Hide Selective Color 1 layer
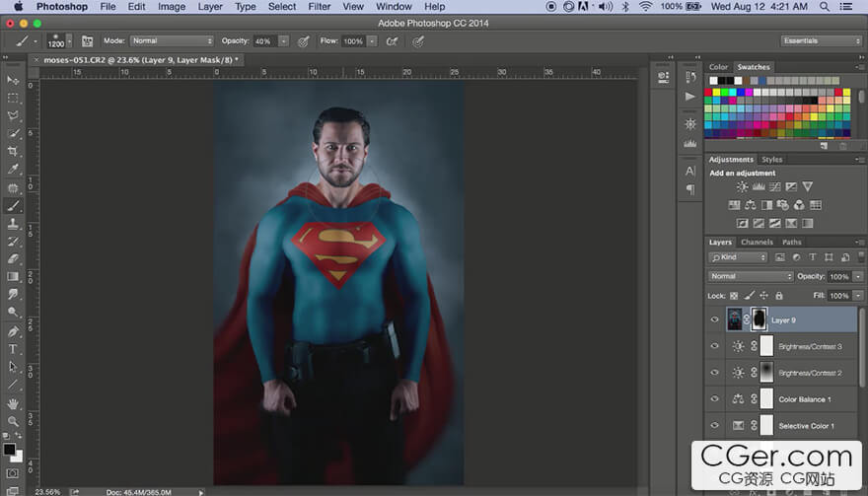Screen dimensions: 868x496 (x=715, y=425)
